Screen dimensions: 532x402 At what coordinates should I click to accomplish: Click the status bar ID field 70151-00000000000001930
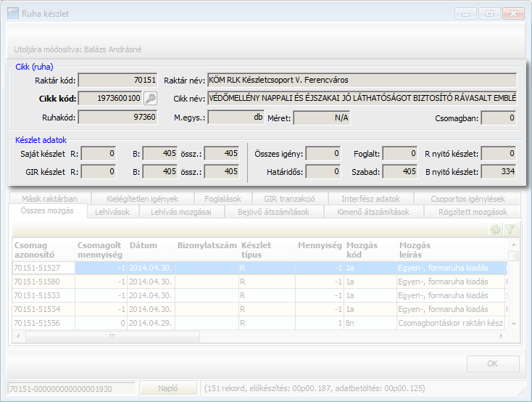(x=72, y=388)
